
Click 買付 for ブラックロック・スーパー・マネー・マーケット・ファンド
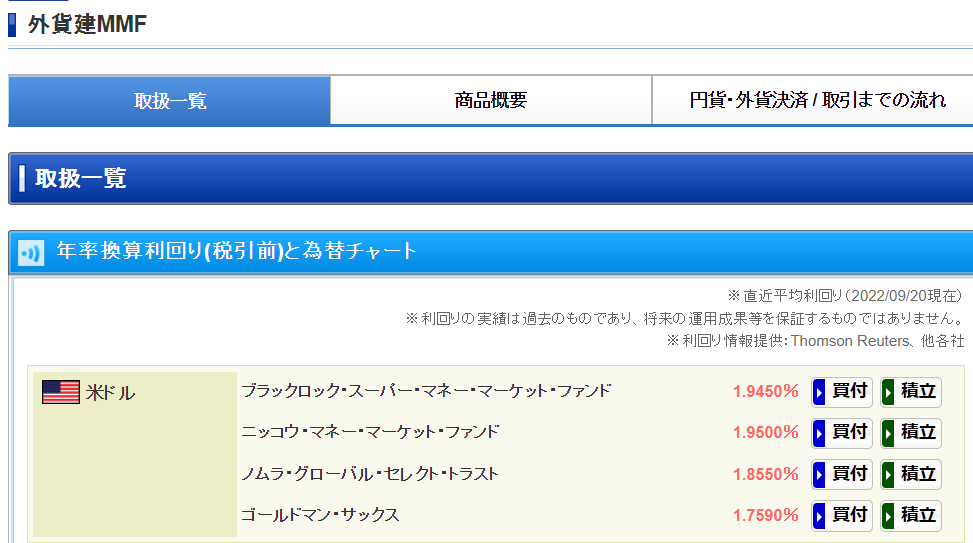pos(842,392)
